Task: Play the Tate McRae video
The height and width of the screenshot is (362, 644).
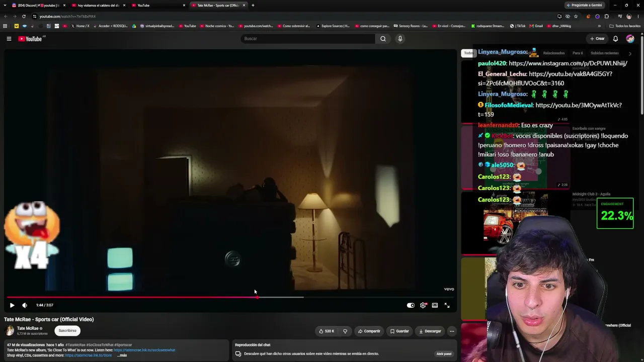Action: 12,305
